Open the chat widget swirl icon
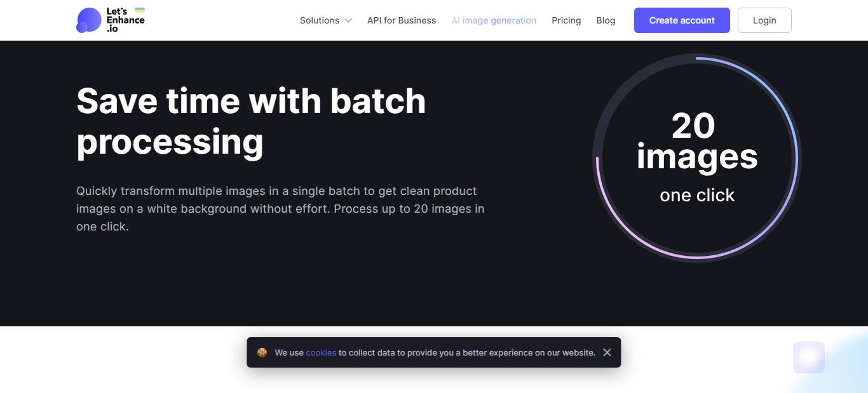The width and height of the screenshot is (868, 393). [x=809, y=357]
